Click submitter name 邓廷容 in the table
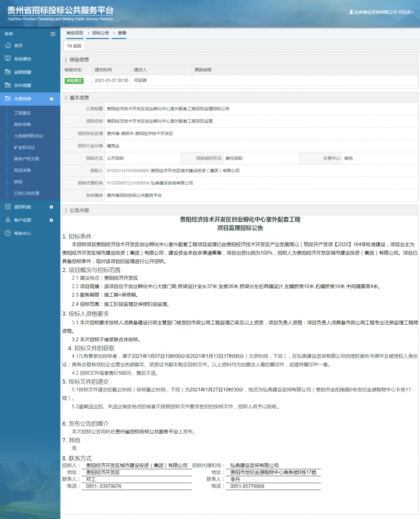 (140, 81)
